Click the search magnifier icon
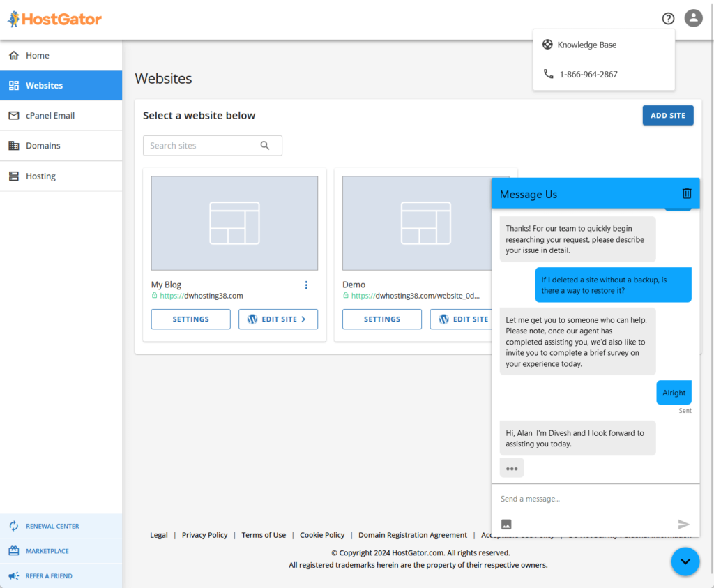 264,146
